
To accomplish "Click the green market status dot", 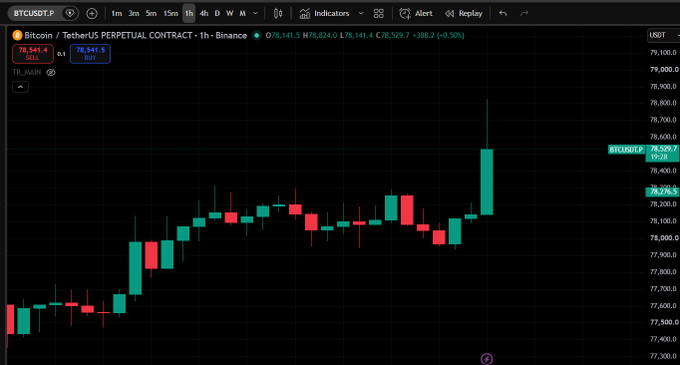I will (257, 35).
